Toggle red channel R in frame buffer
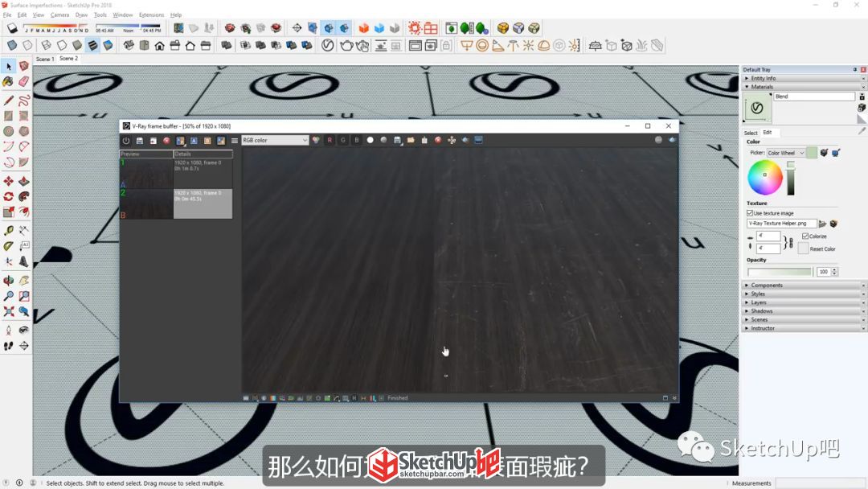 coord(330,140)
